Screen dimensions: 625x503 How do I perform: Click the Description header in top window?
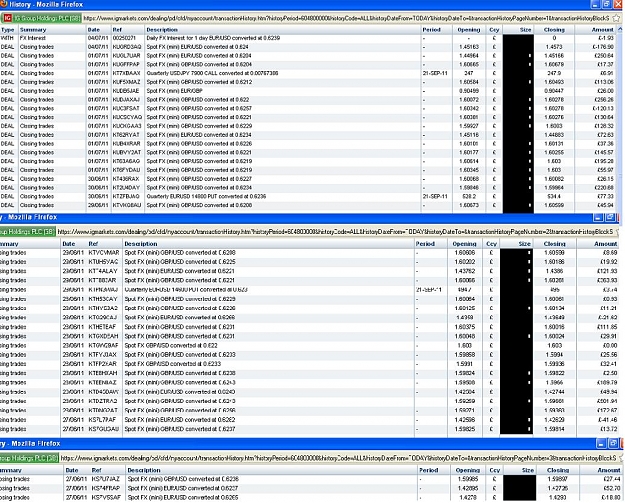162,29
